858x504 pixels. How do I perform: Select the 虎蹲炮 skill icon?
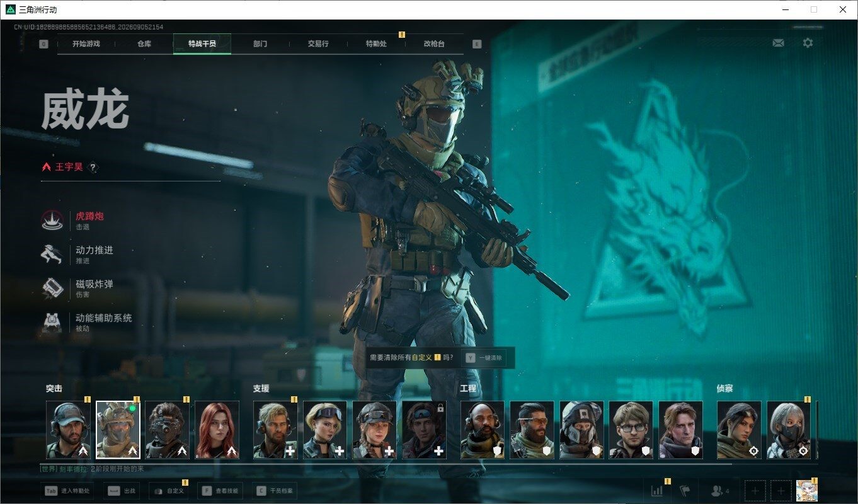coord(52,220)
